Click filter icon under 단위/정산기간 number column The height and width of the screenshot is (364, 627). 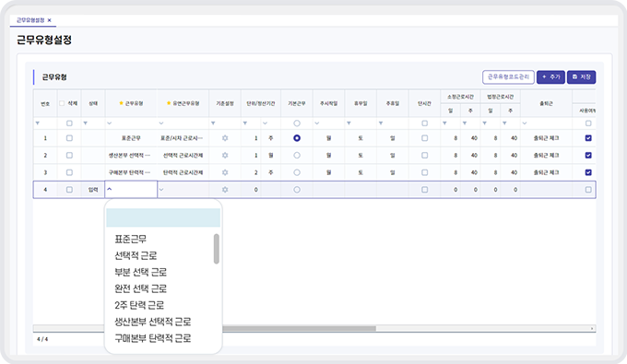pyautogui.click(x=245, y=123)
